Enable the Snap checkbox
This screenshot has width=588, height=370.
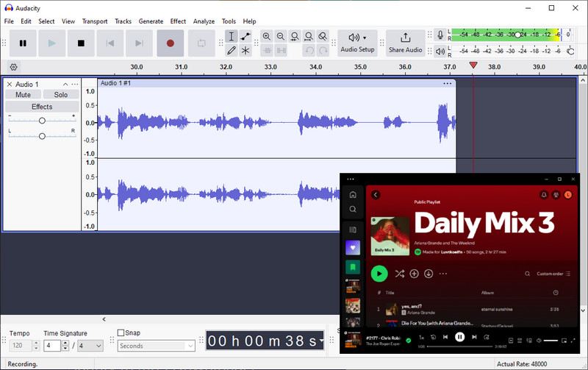[121, 332]
